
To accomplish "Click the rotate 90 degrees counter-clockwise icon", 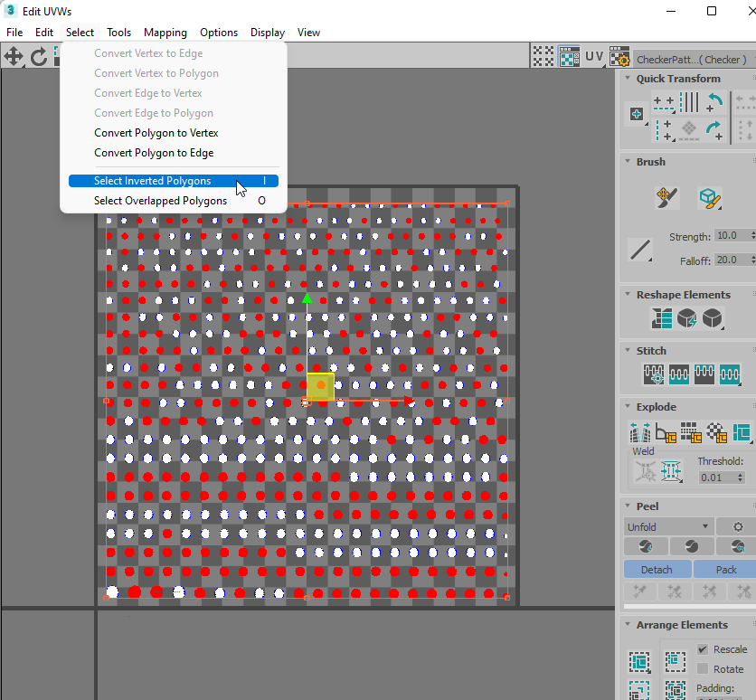I will click(x=714, y=101).
